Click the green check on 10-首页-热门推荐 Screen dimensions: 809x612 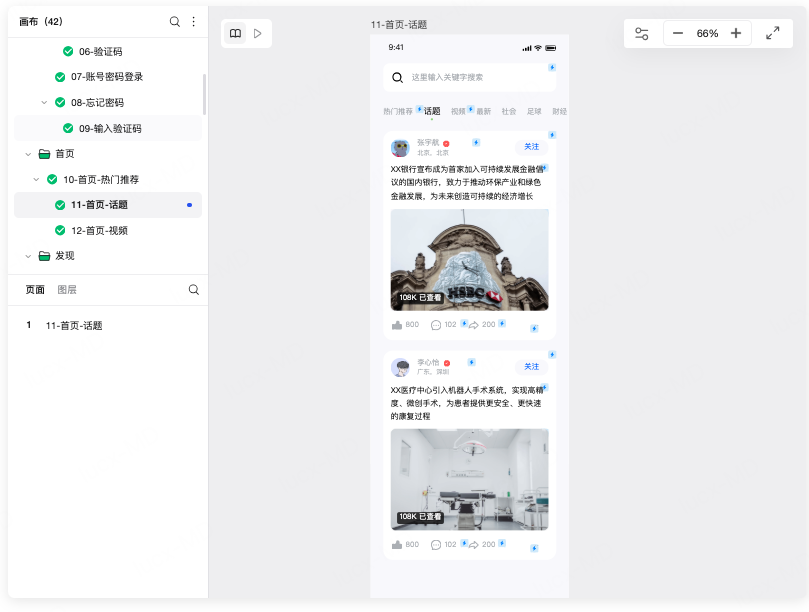[x=52, y=179]
